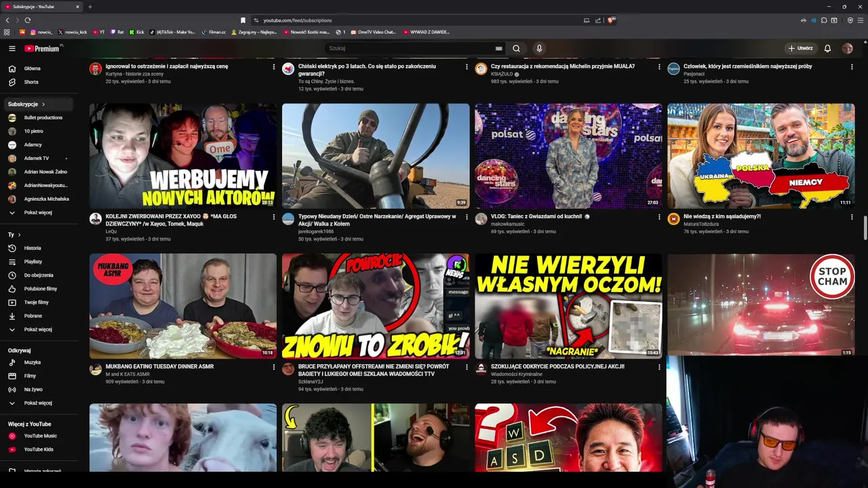Open the Ty section header chevron
Viewport: 868px width, 488px height.
tap(19, 235)
